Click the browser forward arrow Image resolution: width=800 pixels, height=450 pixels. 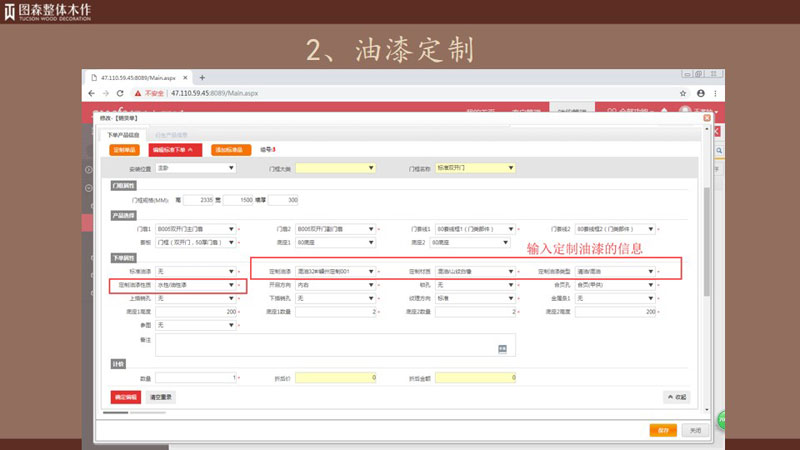point(106,93)
